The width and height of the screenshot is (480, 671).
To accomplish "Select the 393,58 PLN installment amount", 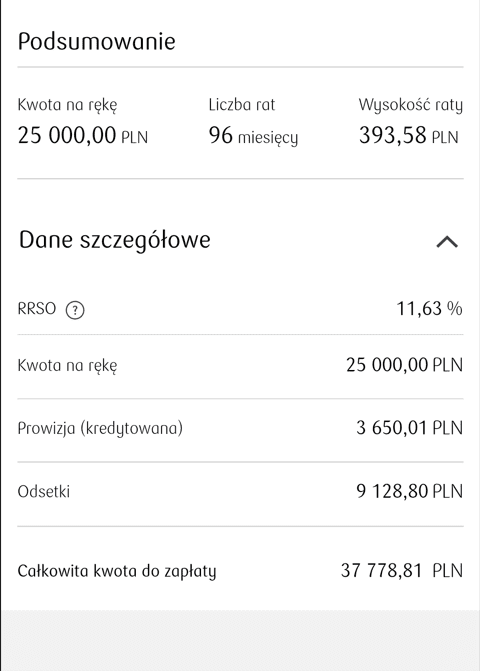I will tap(409, 135).
